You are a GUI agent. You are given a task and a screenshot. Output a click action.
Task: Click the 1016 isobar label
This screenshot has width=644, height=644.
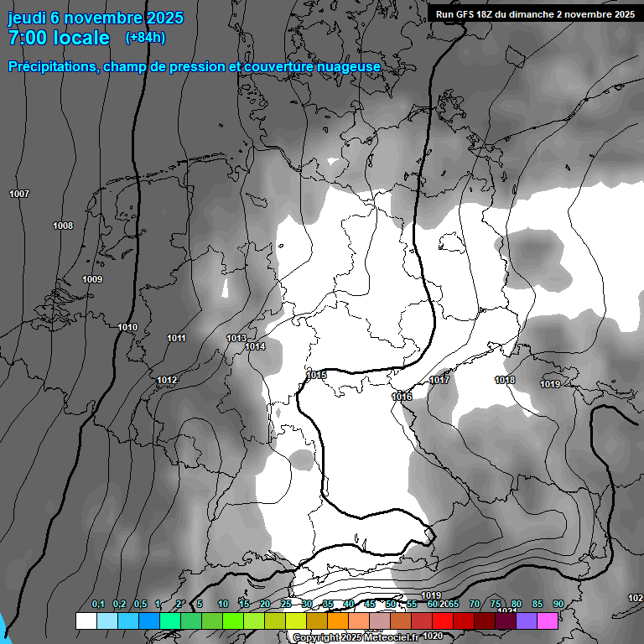point(402,397)
